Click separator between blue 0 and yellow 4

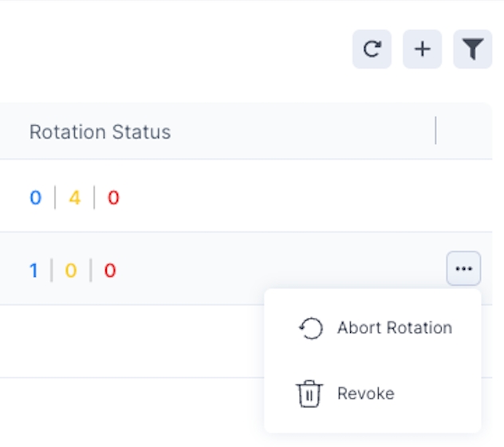(x=55, y=198)
